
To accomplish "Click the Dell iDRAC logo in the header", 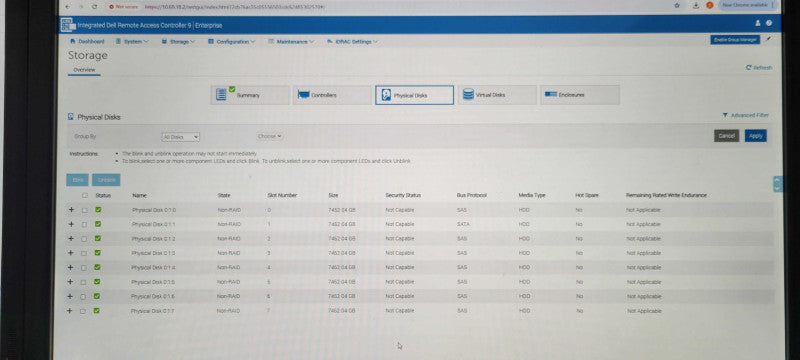I will (x=67, y=25).
